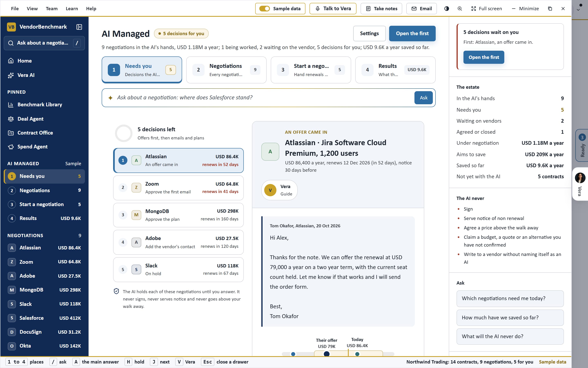
Task: Open Benchmark Library in pinned list
Action: pyautogui.click(x=44, y=104)
